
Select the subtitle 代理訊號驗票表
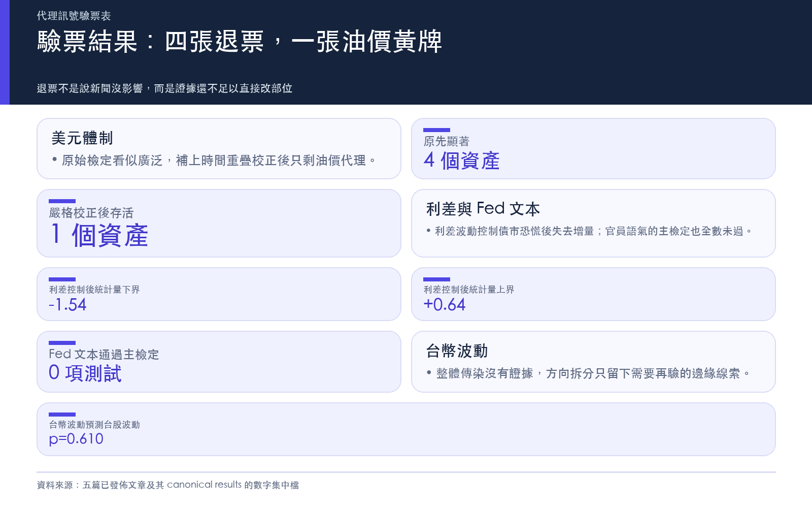coord(74,16)
